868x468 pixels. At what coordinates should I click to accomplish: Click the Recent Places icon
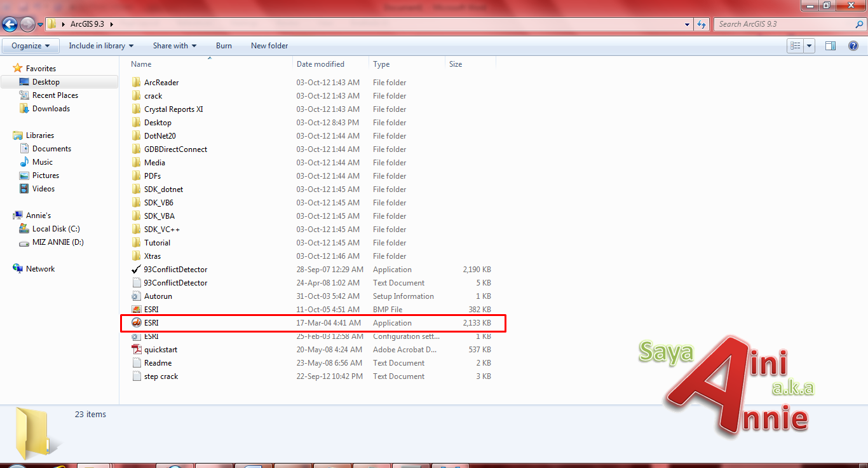click(24, 95)
